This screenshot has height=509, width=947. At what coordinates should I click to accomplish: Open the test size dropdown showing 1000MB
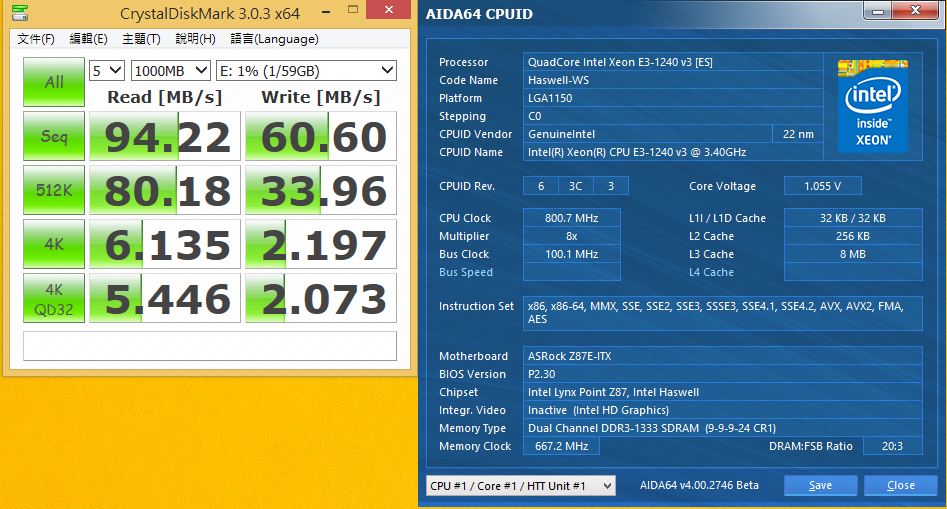171,71
